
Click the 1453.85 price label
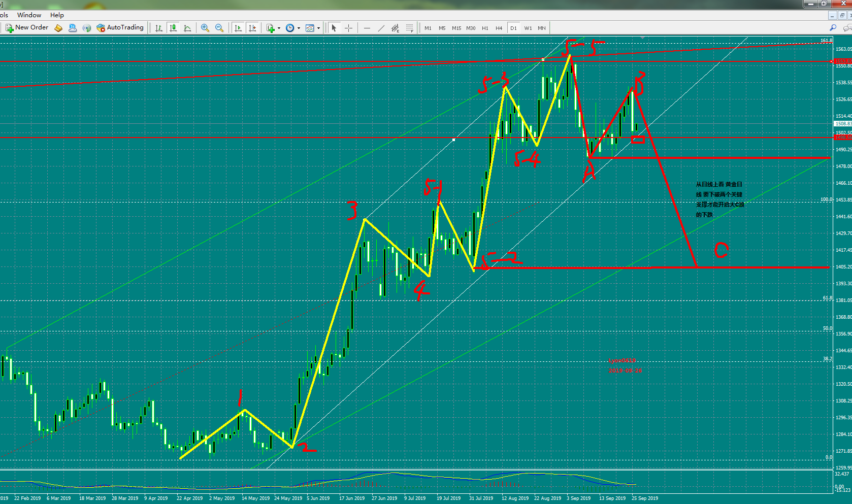click(x=843, y=200)
